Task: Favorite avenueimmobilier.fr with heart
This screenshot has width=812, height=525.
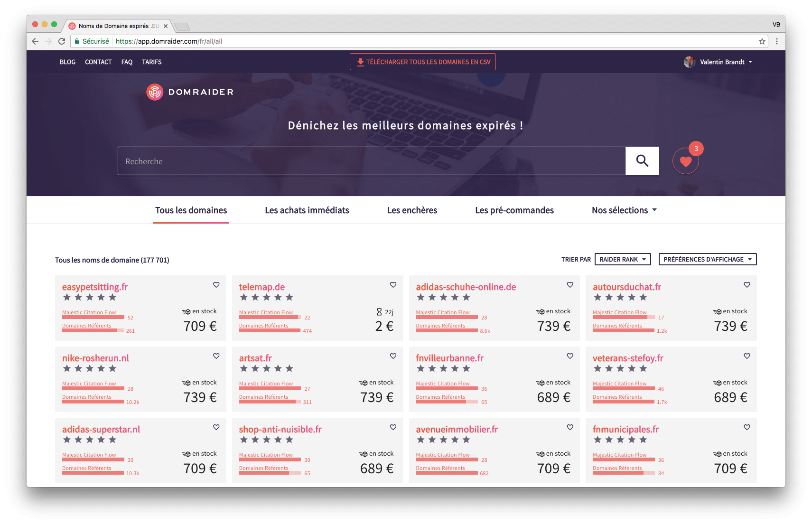Action: pyautogui.click(x=570, y=427)
